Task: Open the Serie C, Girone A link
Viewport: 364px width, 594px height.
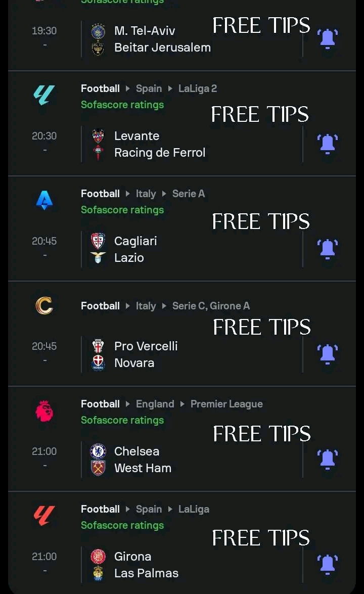Action: click(x=211, y=306)
